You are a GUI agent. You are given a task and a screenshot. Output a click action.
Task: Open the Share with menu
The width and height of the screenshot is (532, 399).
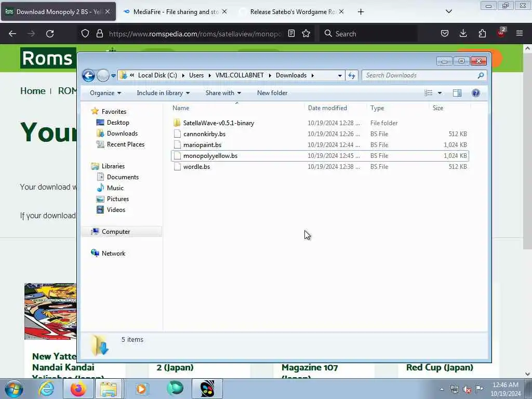223,93
